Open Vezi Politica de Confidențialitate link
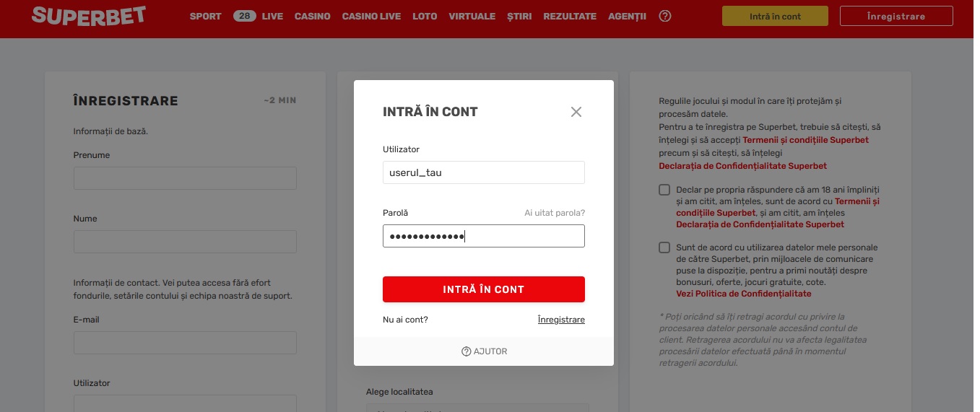This screenshot has width=980, height=412. [744, 294]
